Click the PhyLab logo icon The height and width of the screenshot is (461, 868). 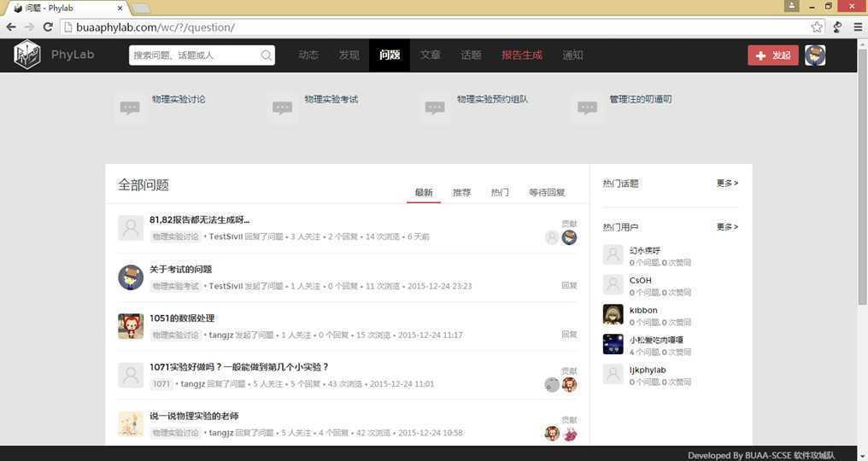(27, 55)
